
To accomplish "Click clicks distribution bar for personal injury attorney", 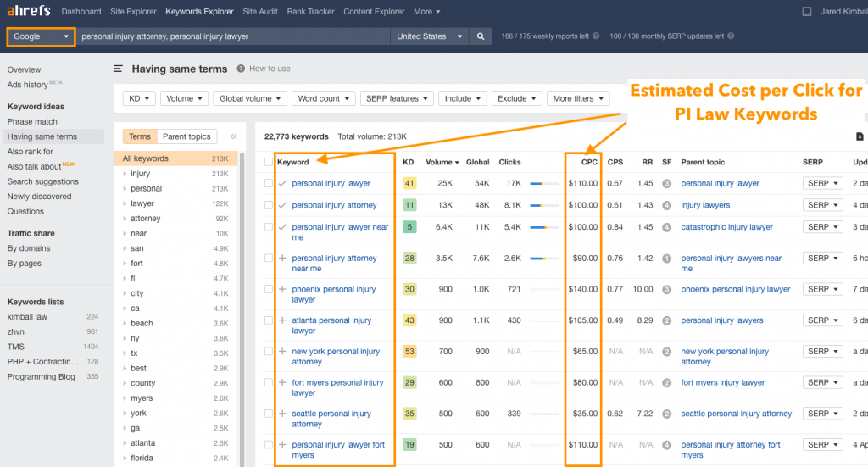I will [544, 205].
